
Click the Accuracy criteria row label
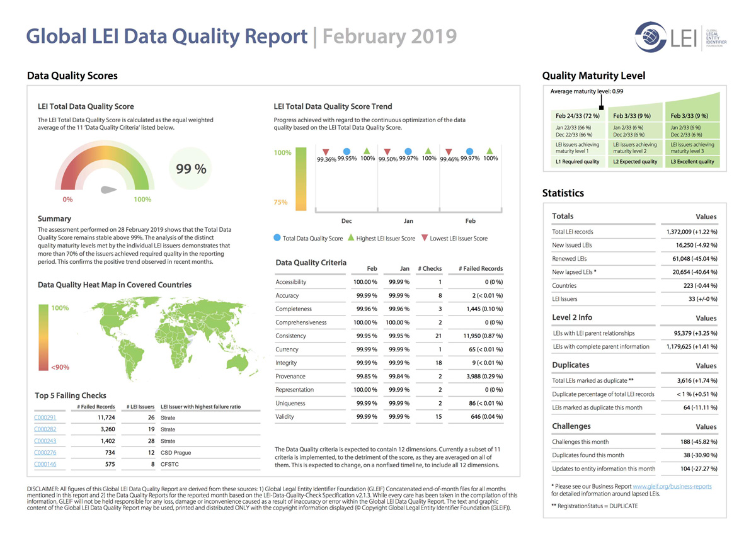pos(287,295)
